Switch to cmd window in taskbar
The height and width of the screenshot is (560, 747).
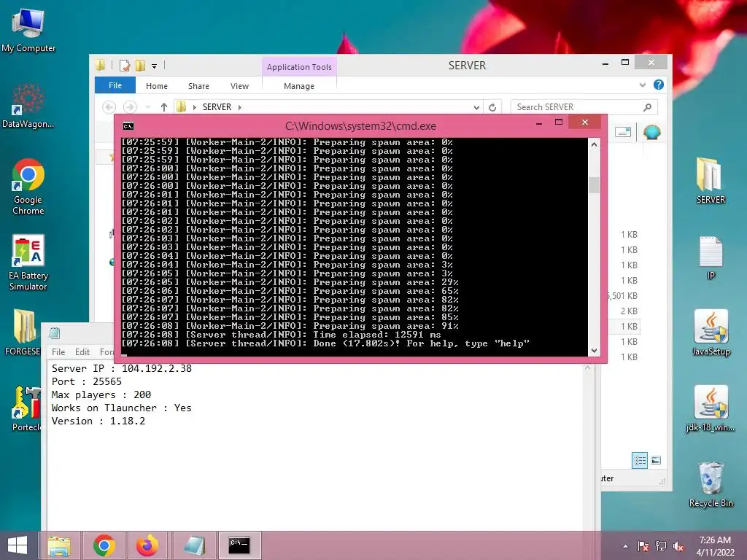pyautogui.click(x=239, y=545)
